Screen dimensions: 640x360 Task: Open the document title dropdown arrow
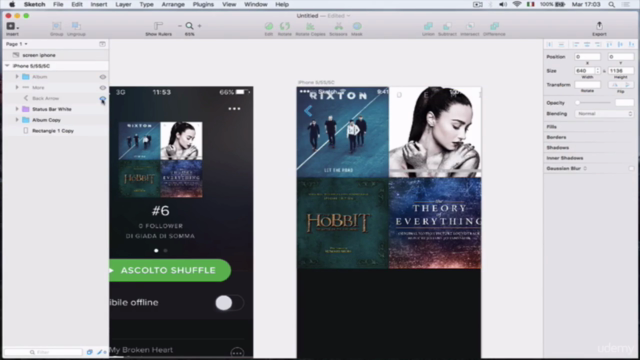(x=348, y=16)
